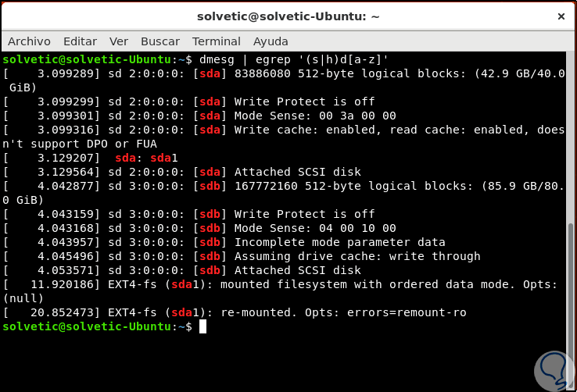Click the wrapped text n't support DPO or FUA

[x=80, y=144]
